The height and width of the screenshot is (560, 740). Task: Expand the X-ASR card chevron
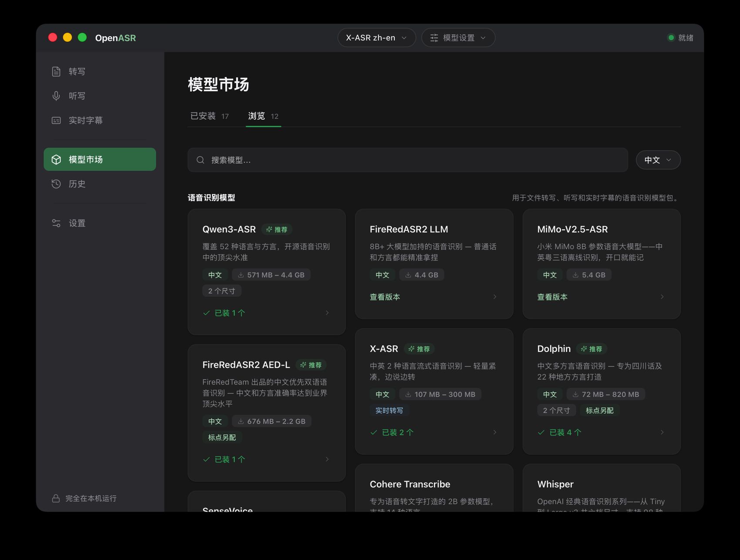pos(495,432)
